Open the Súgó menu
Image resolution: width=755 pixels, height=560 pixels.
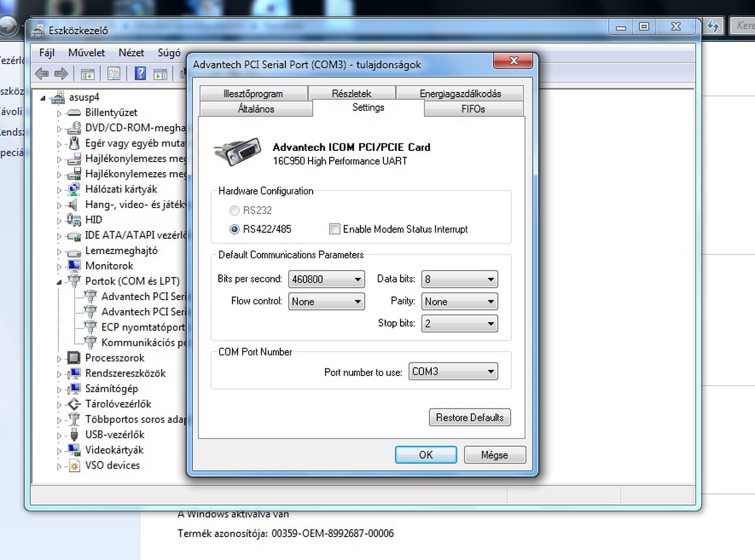point(169,52)
